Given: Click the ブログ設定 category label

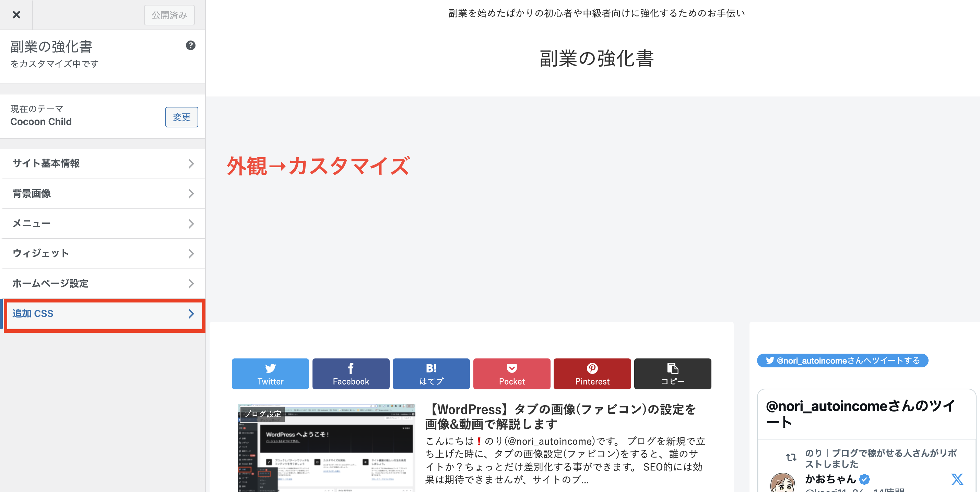Looking at the screenshot, I should [262, 414].
